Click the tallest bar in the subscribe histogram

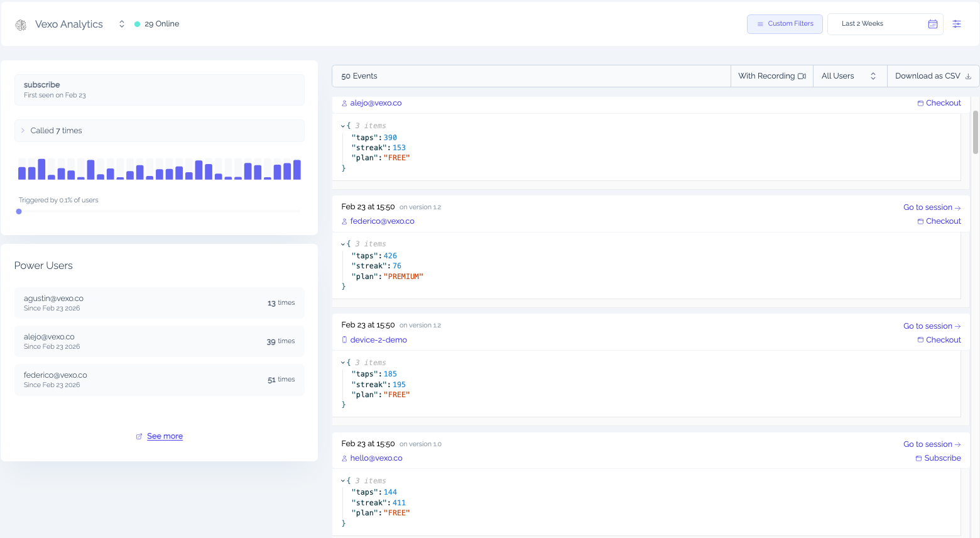[41, 165]
